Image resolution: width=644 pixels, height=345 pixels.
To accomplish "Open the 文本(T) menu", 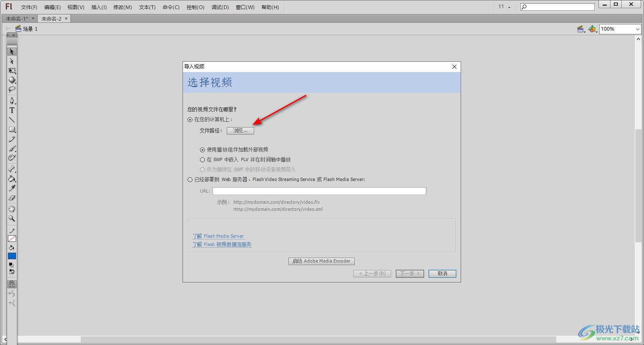I will point(147,7).
